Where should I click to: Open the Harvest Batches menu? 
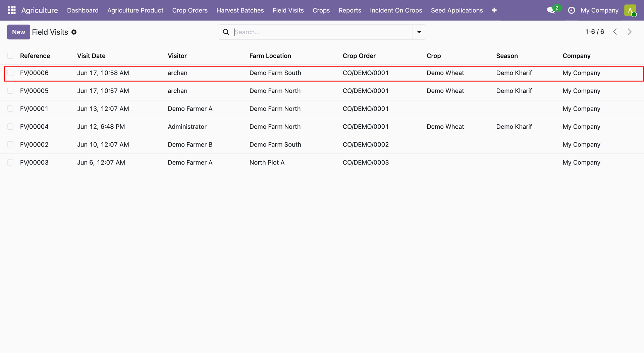(240, 10)
